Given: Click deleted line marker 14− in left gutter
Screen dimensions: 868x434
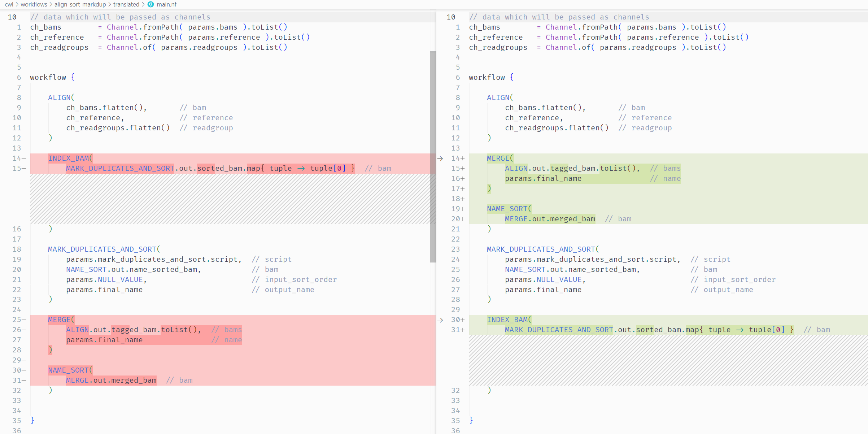Looking at the screenshot, I should coord(19,158).
